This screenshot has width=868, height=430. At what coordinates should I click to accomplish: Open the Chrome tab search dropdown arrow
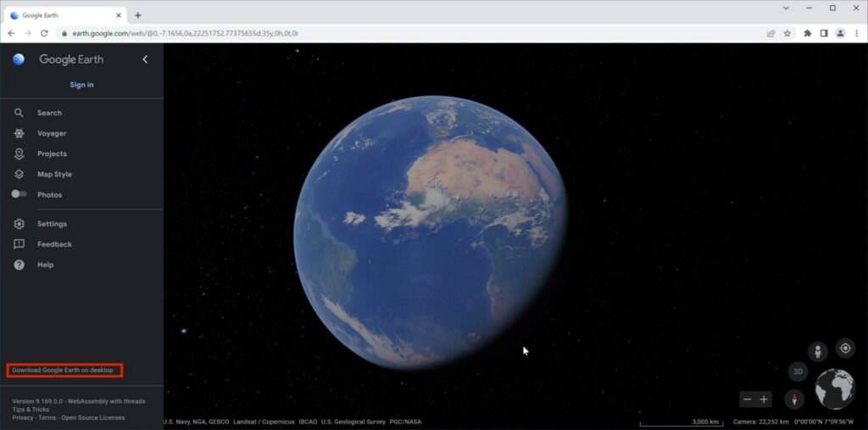[786, 8]
